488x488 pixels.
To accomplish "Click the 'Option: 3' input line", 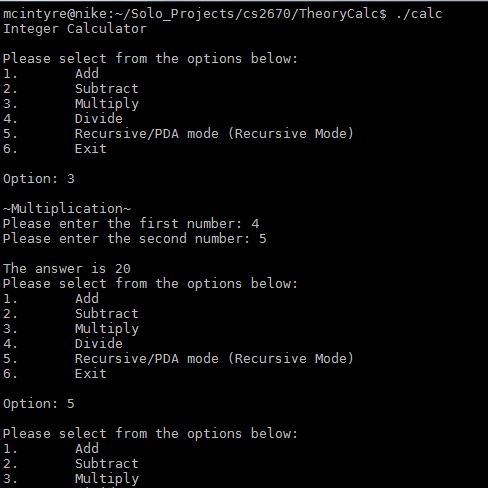I will [39, 179].
